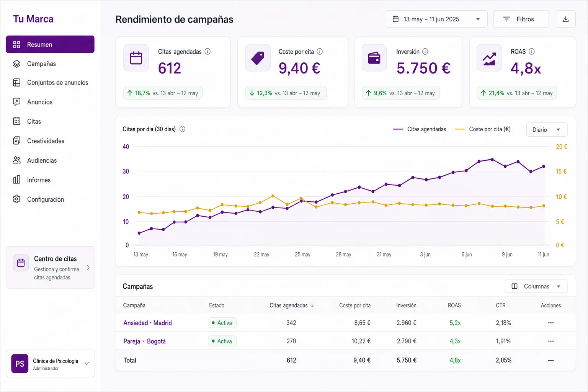Click the PS account avatar
Image resolution: width=588 pixels, height=392 pixels.
pyautogui.click(x=20, y=363)
